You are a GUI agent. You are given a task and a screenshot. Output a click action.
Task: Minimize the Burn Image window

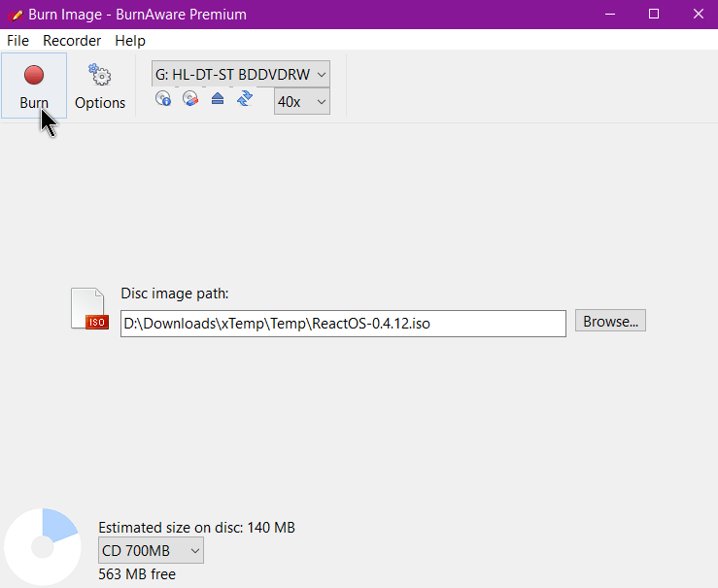(x=610, y=15)
